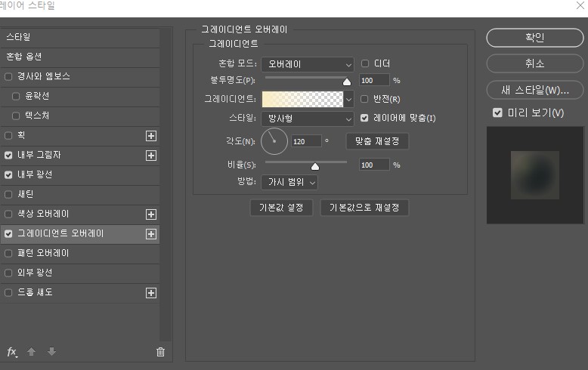The width and height of the screenshot is (588, 370).
Task: Click 기본값으로 재설정 button
Action: pos(364,208)
